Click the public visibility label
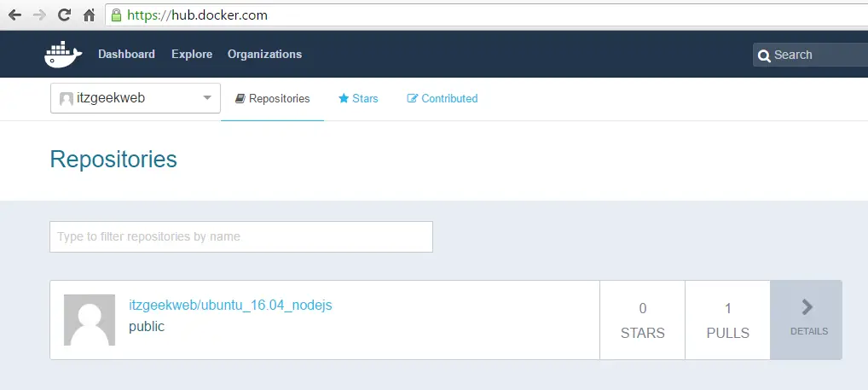 tap(147, 326)
